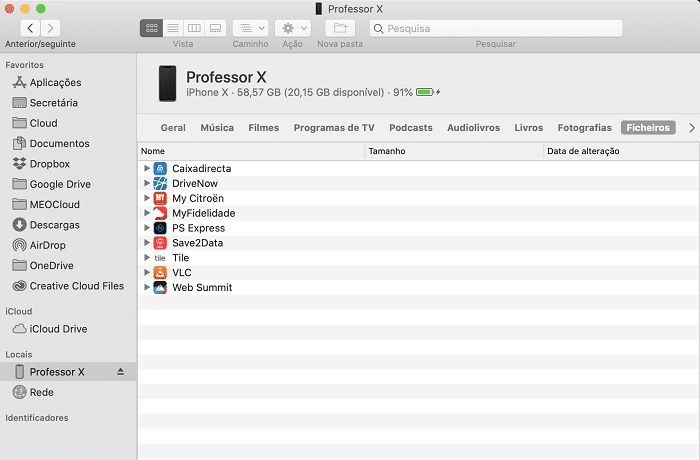Image resolution: width=700 pixels, height=460 pixels.
Task: Switch to gallery view mode
Action: pyautogui.click(x=215, y=28)
